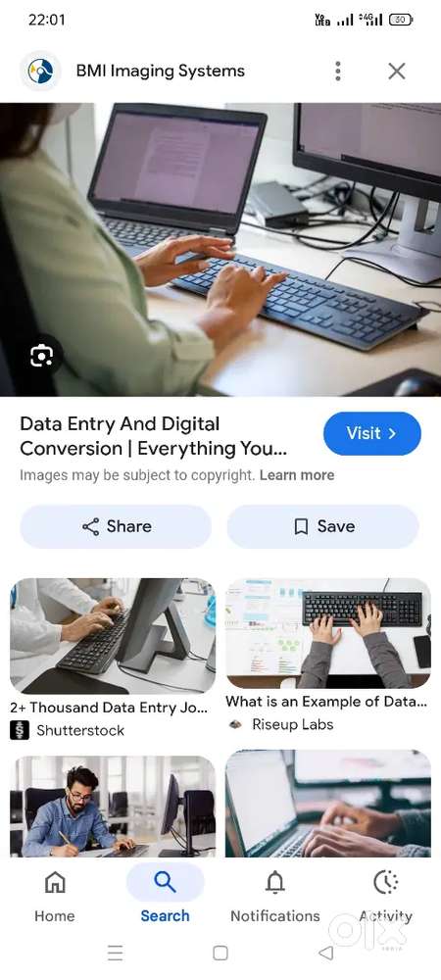Tap the BMI Imaging Systems logo
The image size is (441, 980).
pos(40,72)
